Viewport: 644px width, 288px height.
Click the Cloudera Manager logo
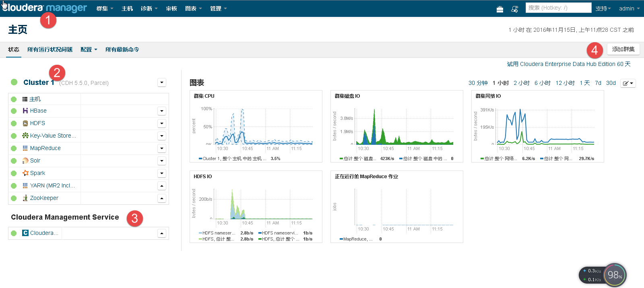[x=44, y=8]
